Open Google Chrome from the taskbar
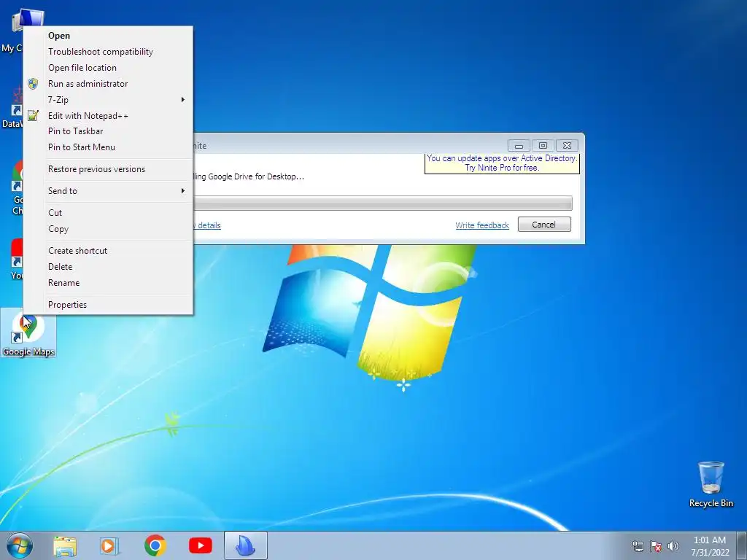This screenshot has width=747, height=560. (155, 545)
